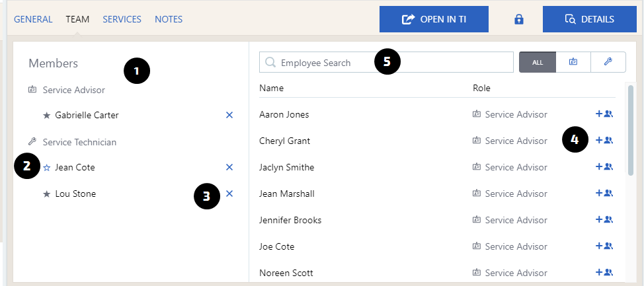Add Jaclyn Smithe to the team
Image resolution: width=644 pixels, height=286 pixels.
pyautogui.click(x=604, y=167)
